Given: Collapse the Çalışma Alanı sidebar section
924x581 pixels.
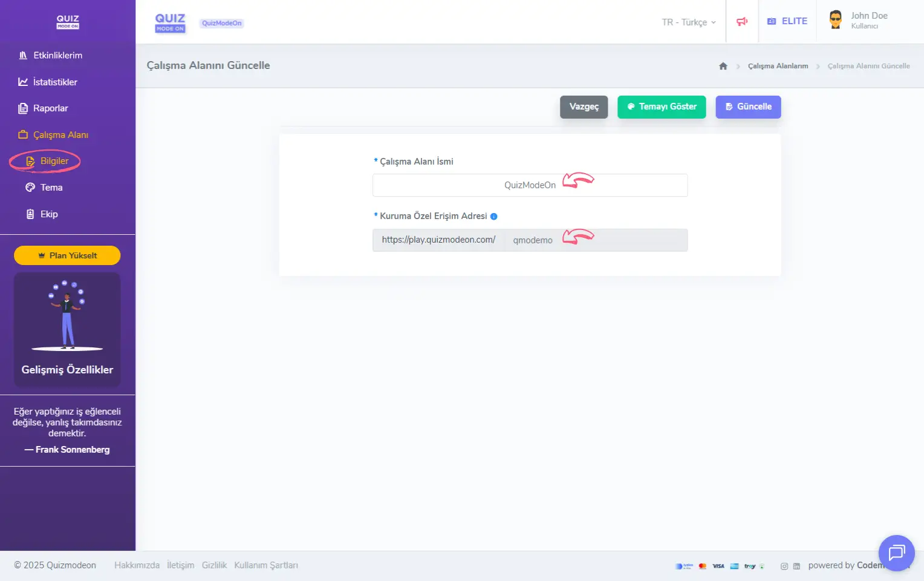Looking at the screenshot, I should point(60,135).
